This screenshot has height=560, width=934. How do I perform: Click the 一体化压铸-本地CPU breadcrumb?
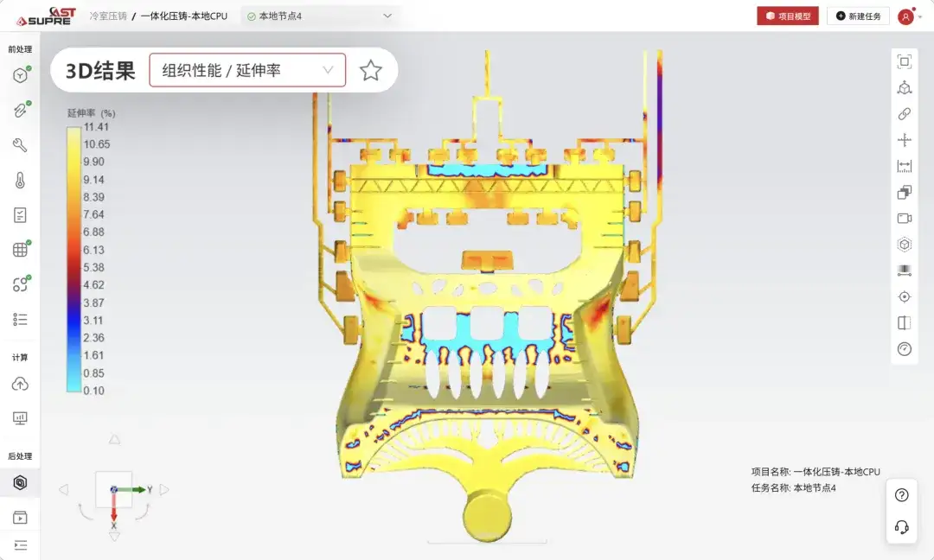coord(184,16)
